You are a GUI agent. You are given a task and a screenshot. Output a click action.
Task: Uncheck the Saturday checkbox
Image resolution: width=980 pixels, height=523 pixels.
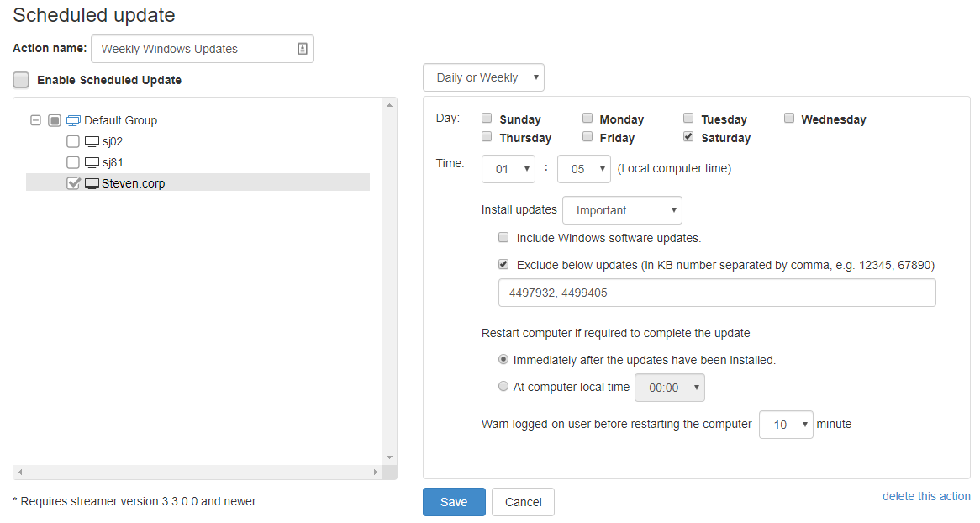(688, 136)
